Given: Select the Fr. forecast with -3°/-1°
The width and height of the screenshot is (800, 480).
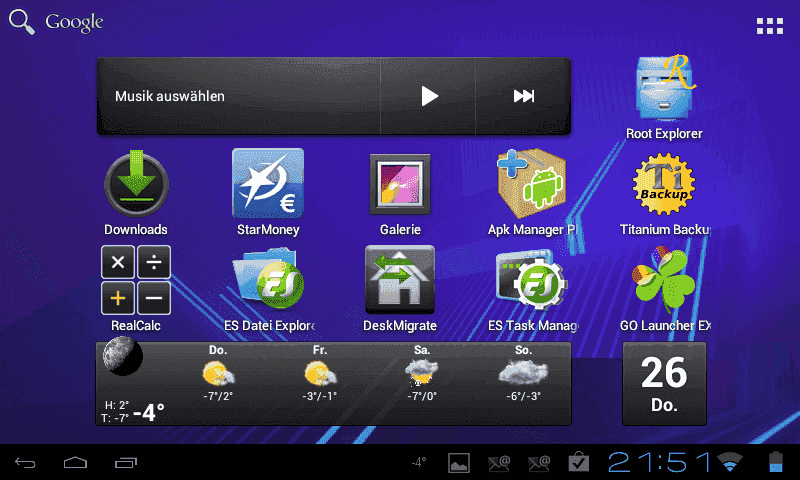Looking at the screenshot, I should point(320,373).
